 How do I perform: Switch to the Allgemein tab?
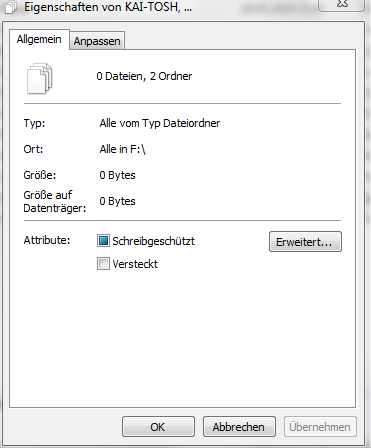(x=39, y=39)
